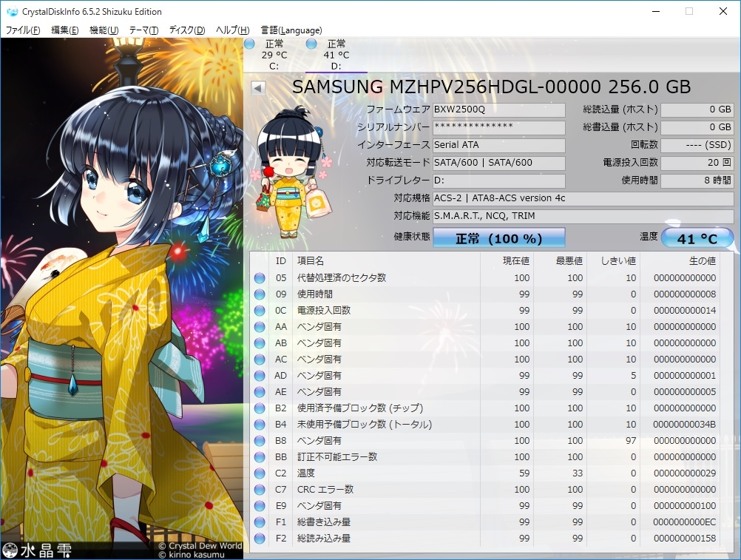Click the CrystalDiskInfo title bar app icon
The image size is (741, 560).
(13, 11)
